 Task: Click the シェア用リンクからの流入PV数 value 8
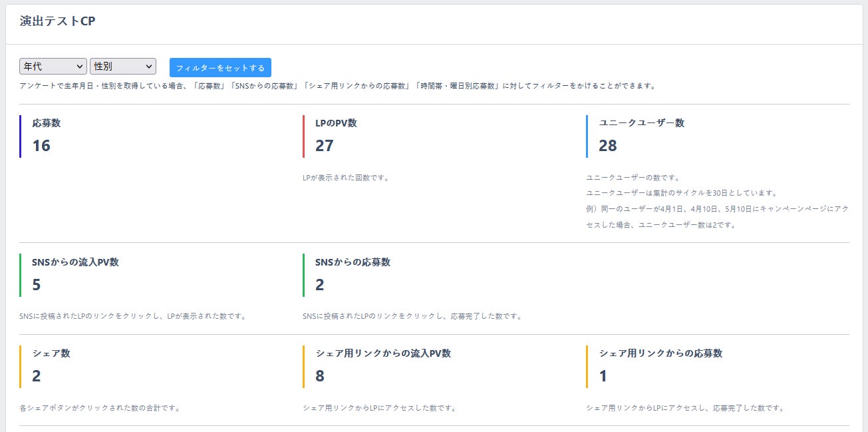click(320, 376)
